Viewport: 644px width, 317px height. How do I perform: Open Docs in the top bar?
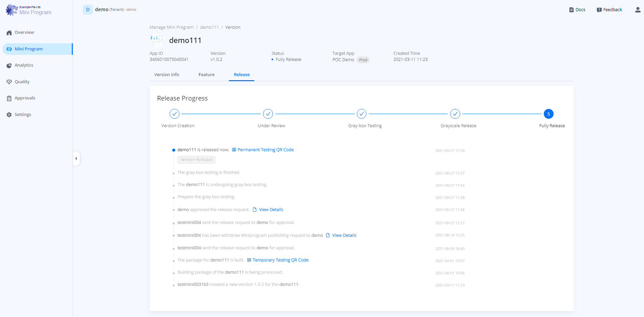(577, 10)
